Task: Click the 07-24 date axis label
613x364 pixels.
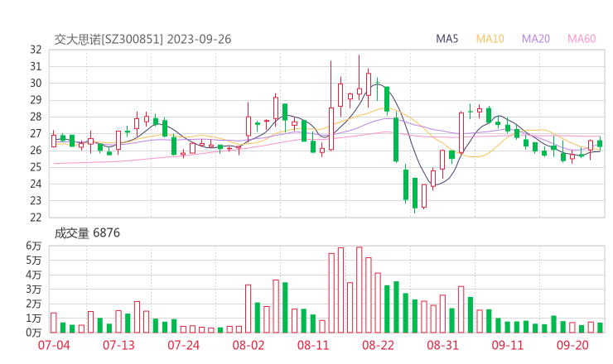Action: click(183, 345)
